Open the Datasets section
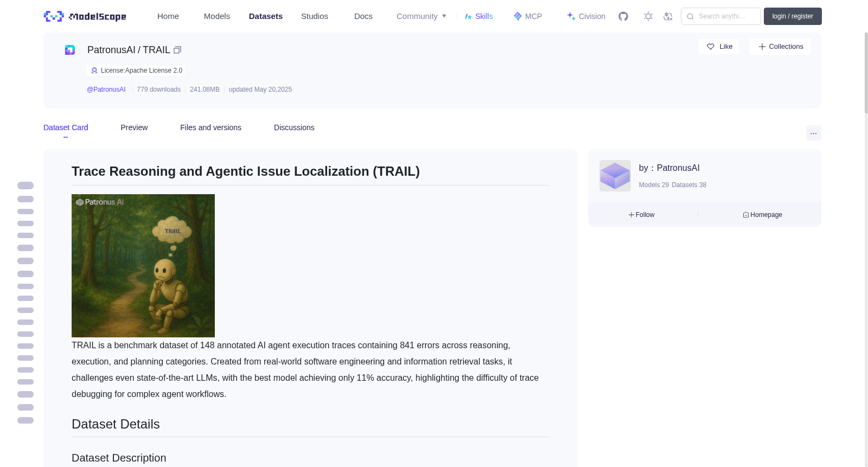The image size is (868, 467). [x=266, y=16]
